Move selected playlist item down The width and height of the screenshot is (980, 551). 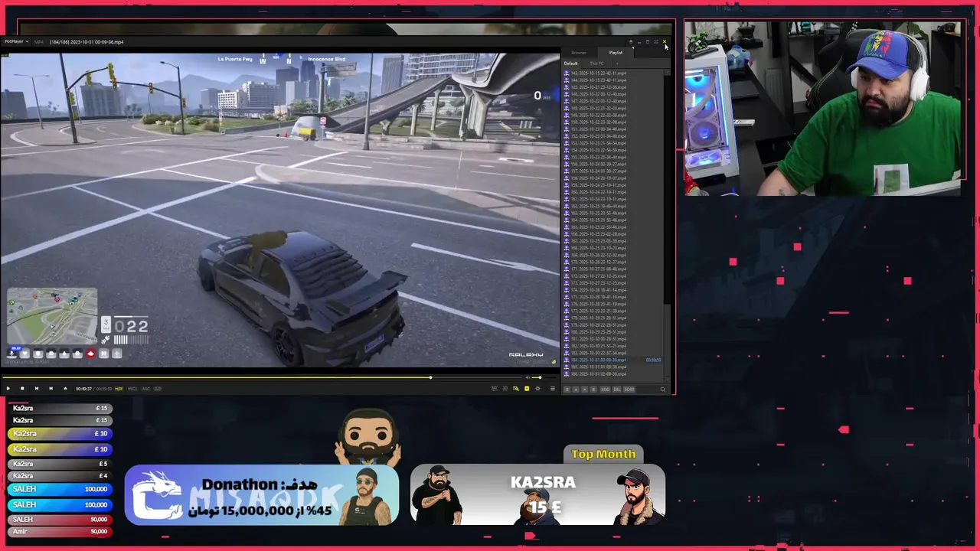[x=585, y=390]
